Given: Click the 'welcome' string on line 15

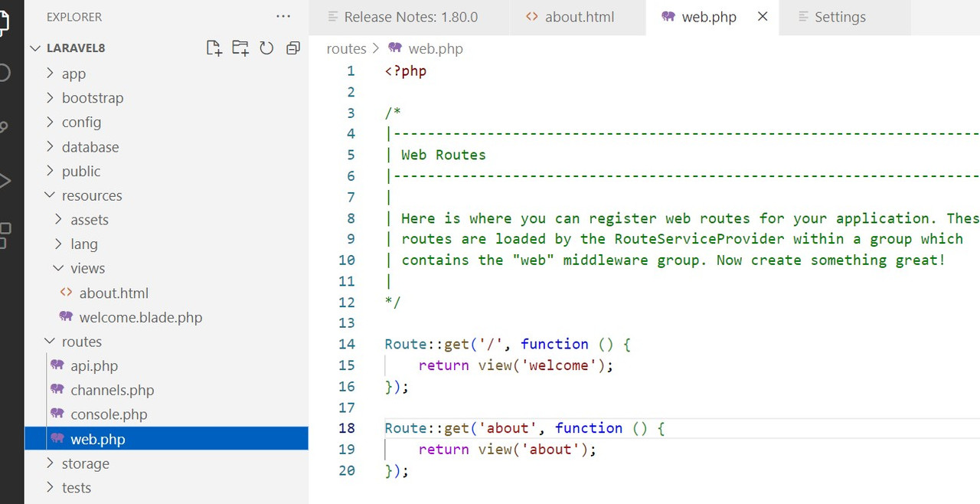Looking at the screenshot, I should pyautogui.click(x=559, y=365).
